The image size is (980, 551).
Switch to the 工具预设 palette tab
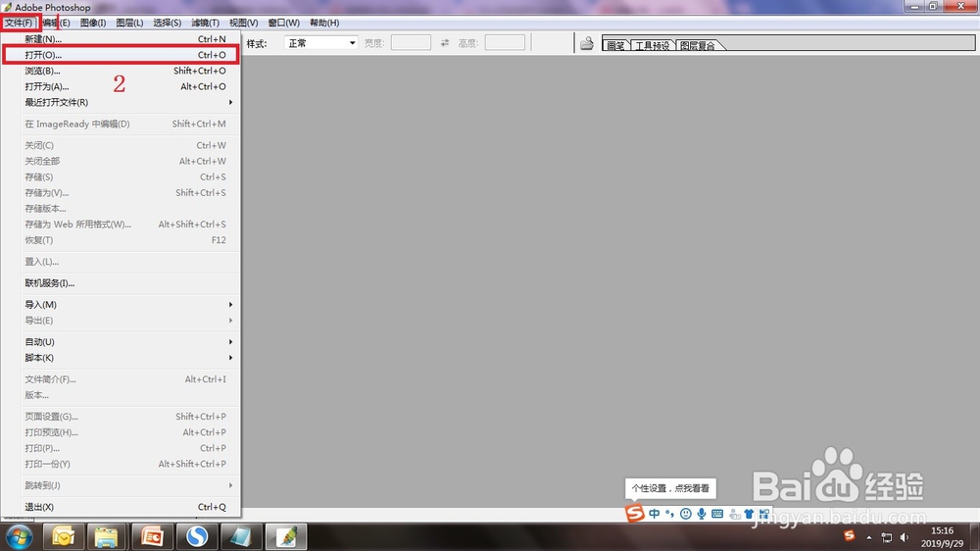(652, 45)
